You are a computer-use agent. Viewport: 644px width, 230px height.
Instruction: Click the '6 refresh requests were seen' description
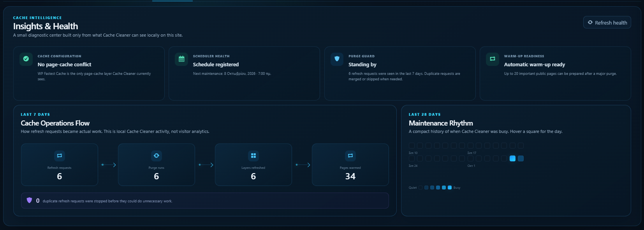point(404,76)
